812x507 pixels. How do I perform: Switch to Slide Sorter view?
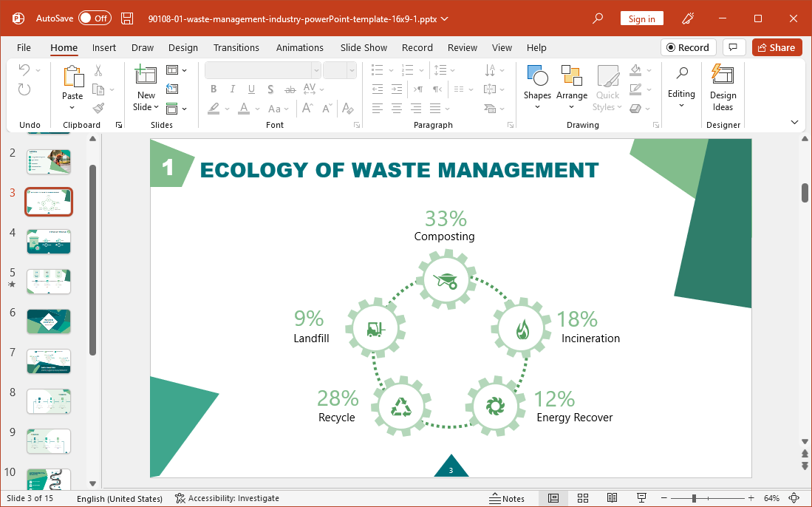(582, 498)
